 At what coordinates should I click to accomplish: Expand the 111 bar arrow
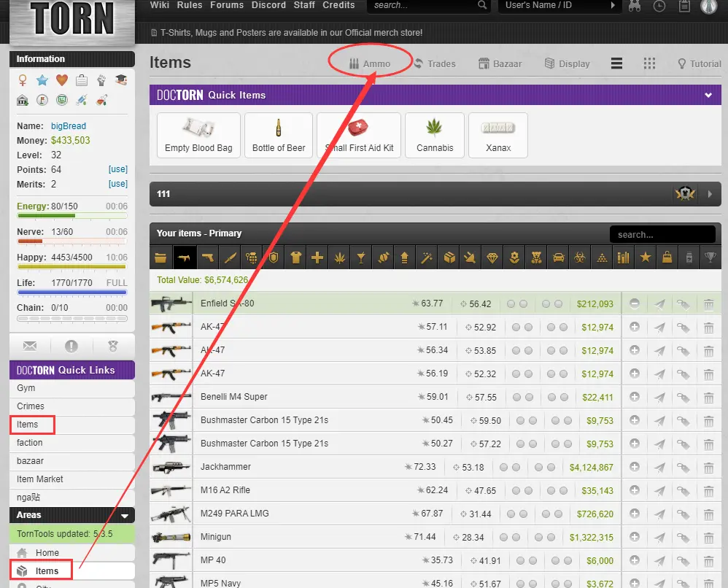(710, 194)
